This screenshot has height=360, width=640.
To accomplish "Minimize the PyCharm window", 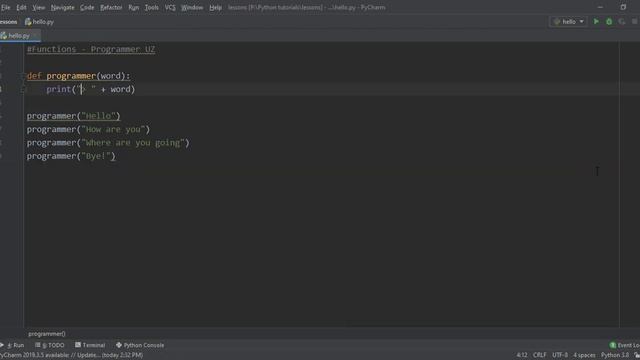I will 600,7.
